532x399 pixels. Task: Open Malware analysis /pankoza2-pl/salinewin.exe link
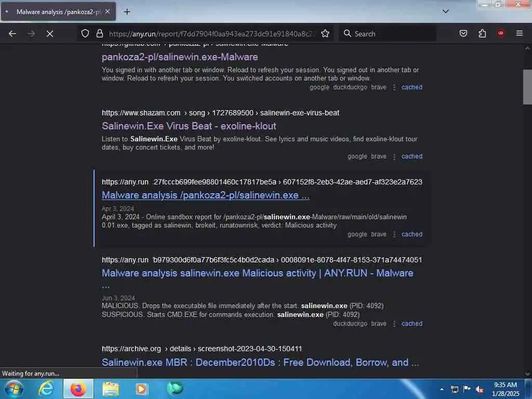click(x=206, y=195)
